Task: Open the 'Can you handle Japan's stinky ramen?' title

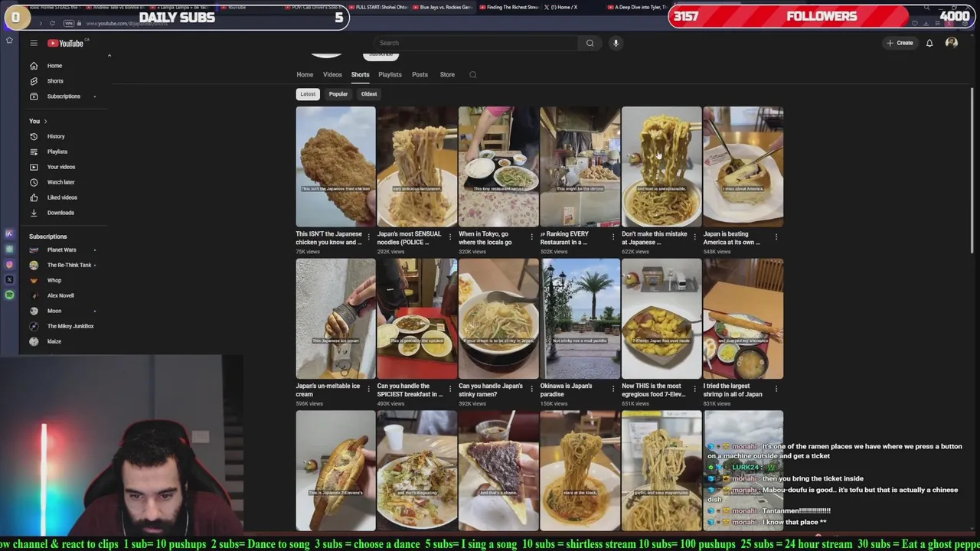Action: (491, 390)
